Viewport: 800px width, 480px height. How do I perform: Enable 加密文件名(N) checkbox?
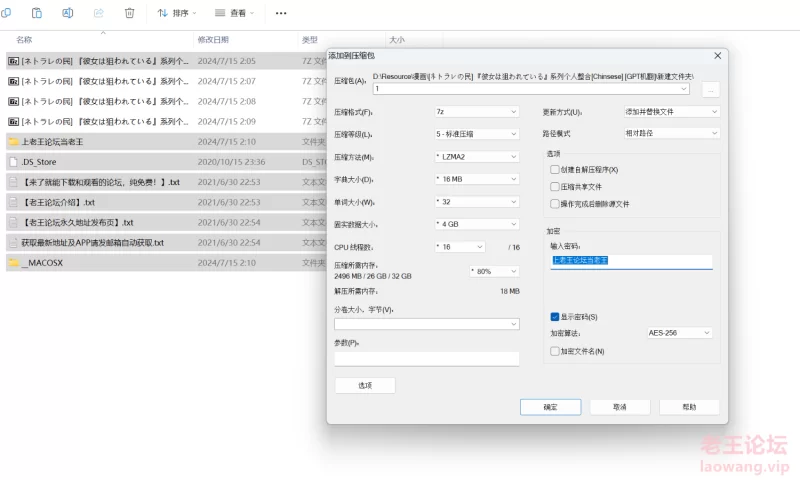[555, 351]
